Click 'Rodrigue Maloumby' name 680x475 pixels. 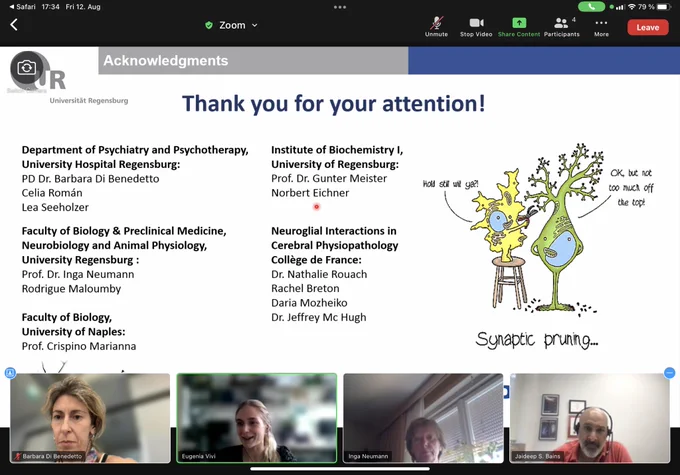[71, 289]
